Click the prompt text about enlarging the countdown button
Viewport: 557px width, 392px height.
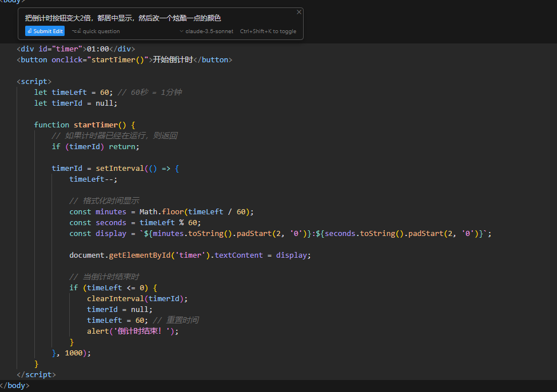(x=123, y=18)
